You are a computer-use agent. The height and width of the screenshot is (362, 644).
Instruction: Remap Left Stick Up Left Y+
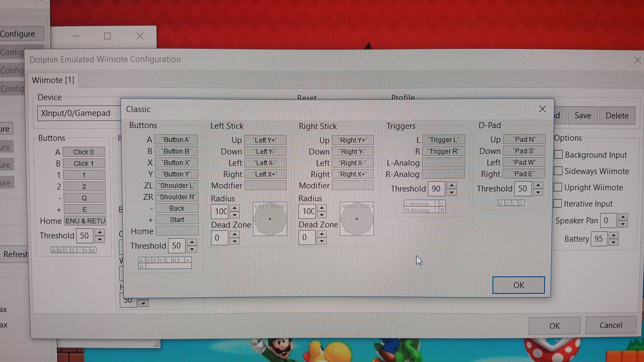(x=265, y=140)
